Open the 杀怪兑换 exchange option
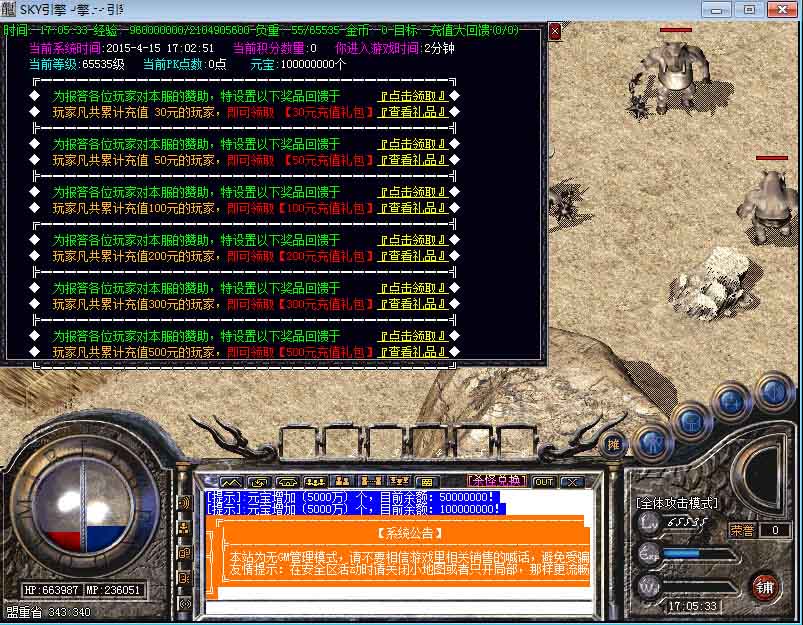Viewport: 803px width, 625px height. pos(496,481)
